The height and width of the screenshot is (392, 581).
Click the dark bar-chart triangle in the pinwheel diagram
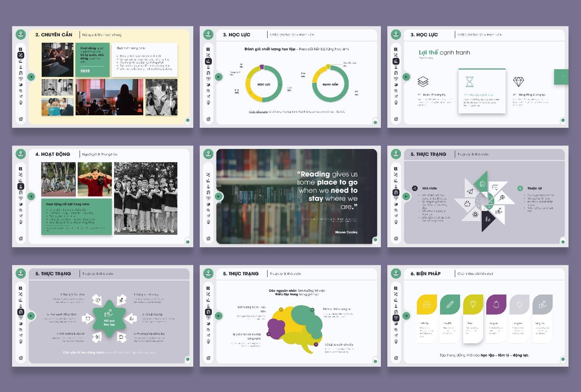[487, 220]
